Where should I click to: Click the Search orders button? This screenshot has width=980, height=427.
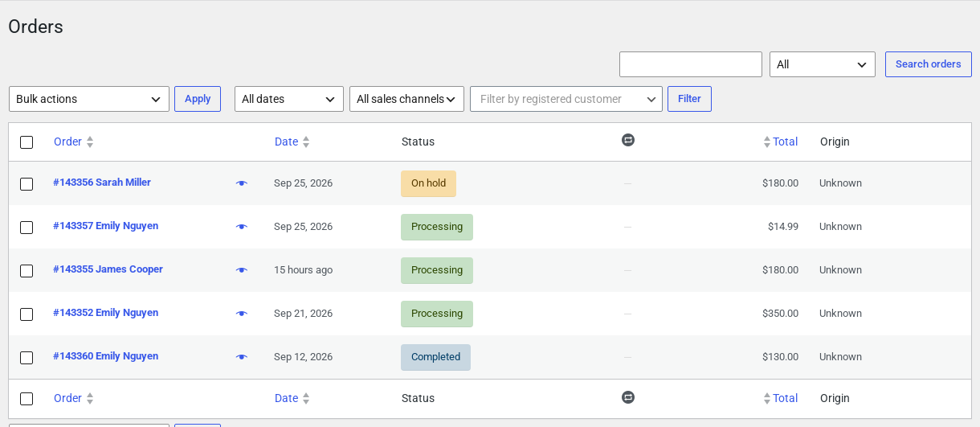(929, 64)
